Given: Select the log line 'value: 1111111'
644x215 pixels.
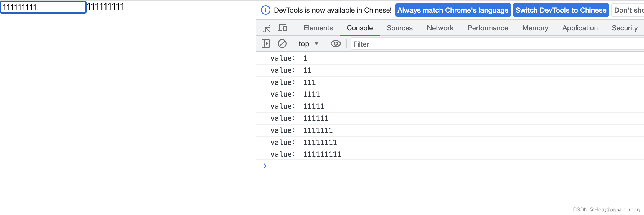Looking at the screenshot, I should tap(450, 130).
